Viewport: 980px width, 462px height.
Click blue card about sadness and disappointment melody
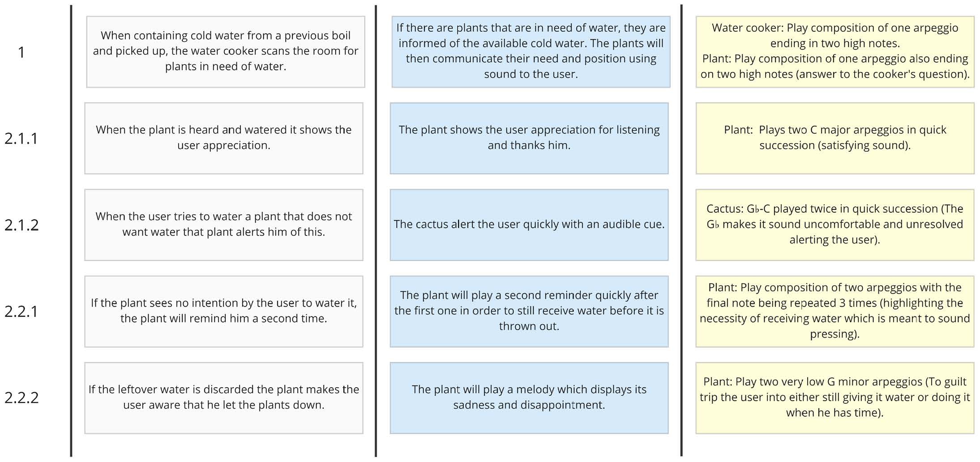click(x=529, y=398)
